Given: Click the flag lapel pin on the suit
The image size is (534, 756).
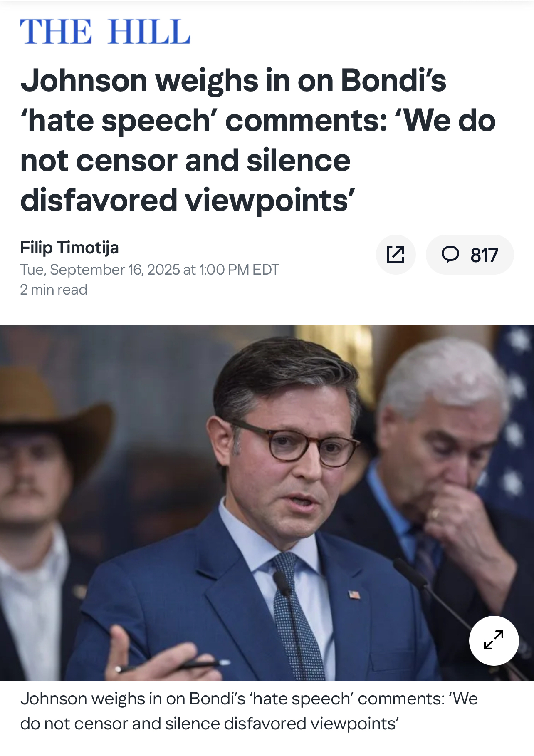Looking at the screenshot, I should (x=354, y=594).
